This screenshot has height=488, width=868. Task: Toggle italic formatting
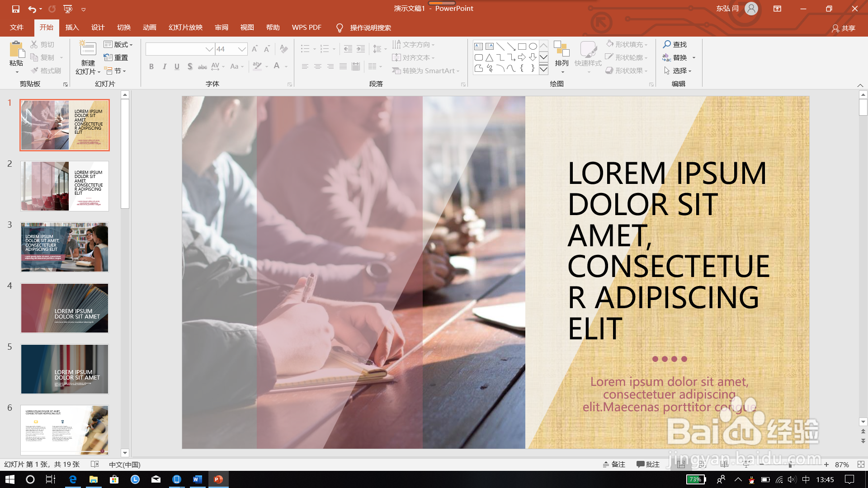coord(164,67)
